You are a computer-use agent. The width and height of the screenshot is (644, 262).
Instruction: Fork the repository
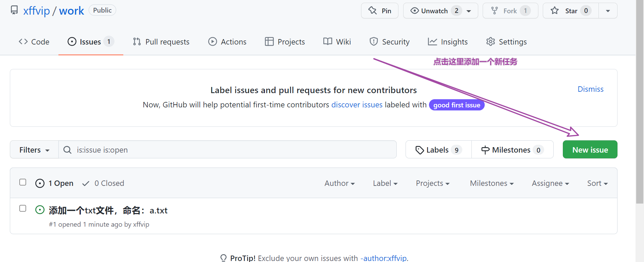click(x=510, y=11)
